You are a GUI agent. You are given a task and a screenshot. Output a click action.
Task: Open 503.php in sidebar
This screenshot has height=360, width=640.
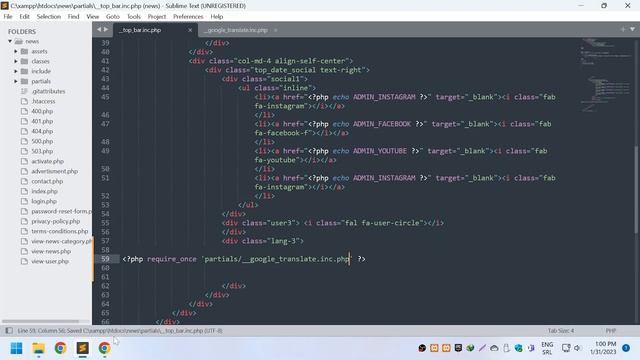pos(42,151)
